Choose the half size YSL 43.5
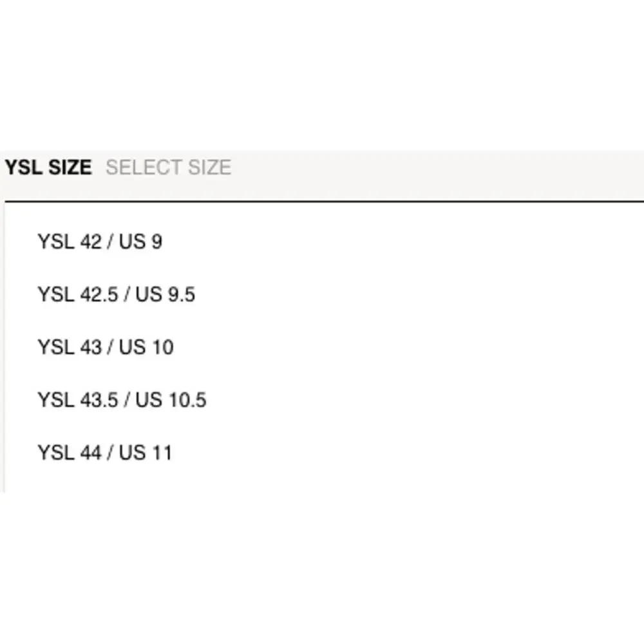 (122, 401)
